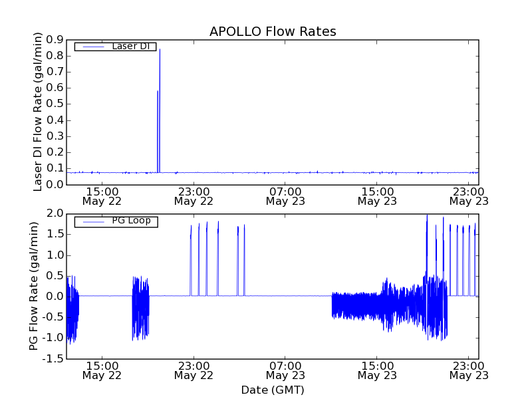The image size is (532, 399).
Task: Click the tallest Laser DI spike near 0.85
Action: tap(160, 110)
